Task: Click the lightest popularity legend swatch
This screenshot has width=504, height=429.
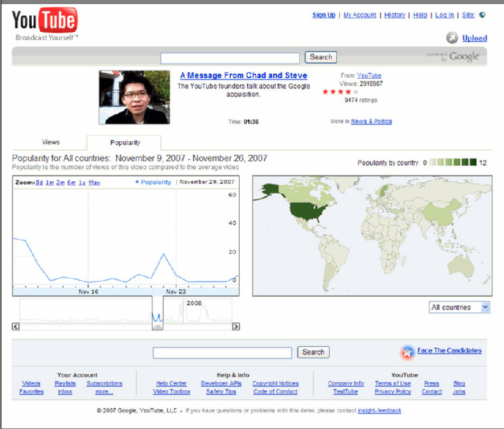Action: click(x=433, y=162)
